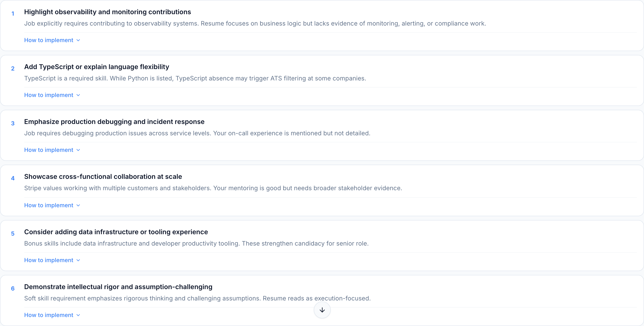Expand How to implement for production debugging
644x326 pixels.
(x=49, y=150)
